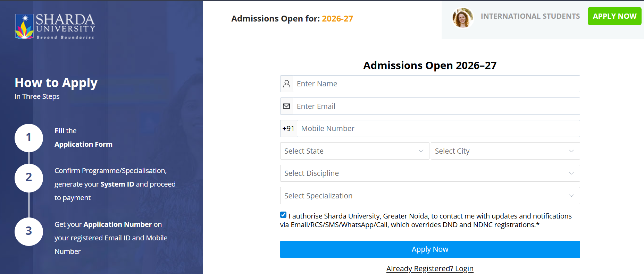
Task: Click the person icon beside Enter Name
Action: pyautogui.click(x=286, y=84)
